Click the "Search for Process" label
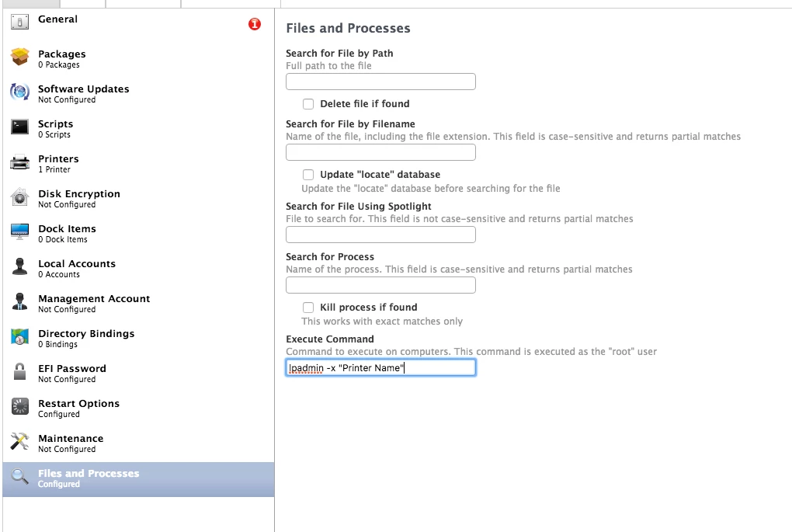792x532 pixels. (x=330, y=256)
